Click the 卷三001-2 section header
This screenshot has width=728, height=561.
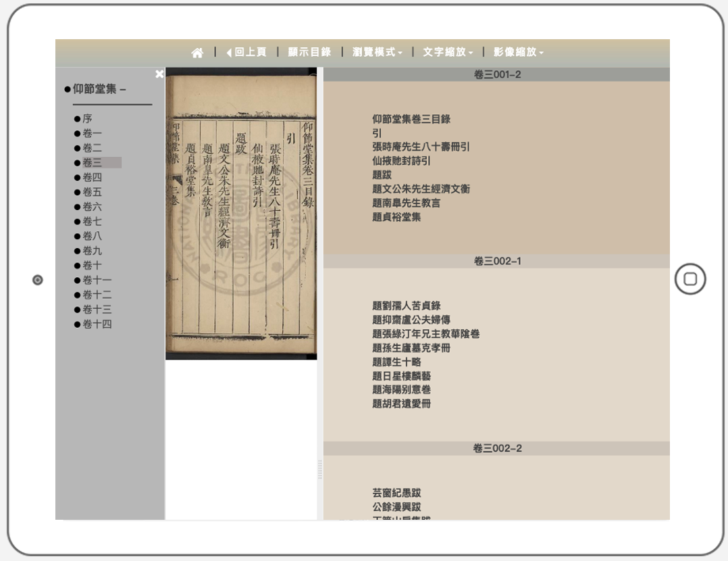[x=497, y=74]
